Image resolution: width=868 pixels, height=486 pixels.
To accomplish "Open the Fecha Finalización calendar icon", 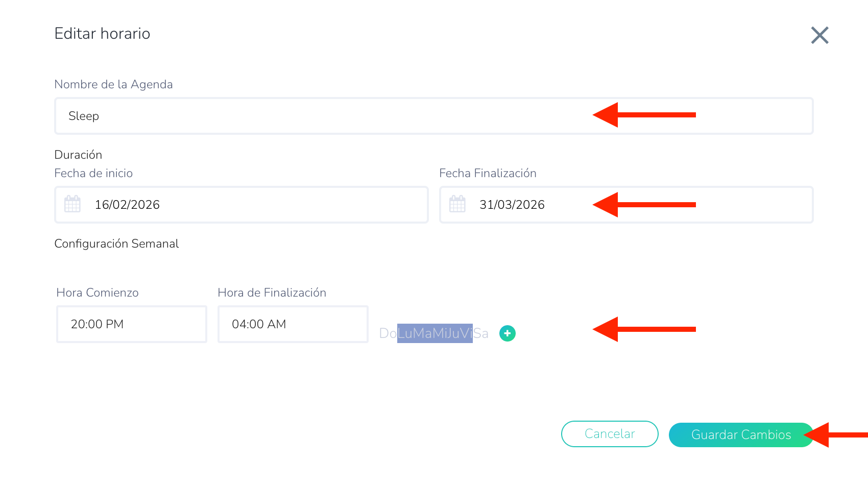I will tap(457, 204).
